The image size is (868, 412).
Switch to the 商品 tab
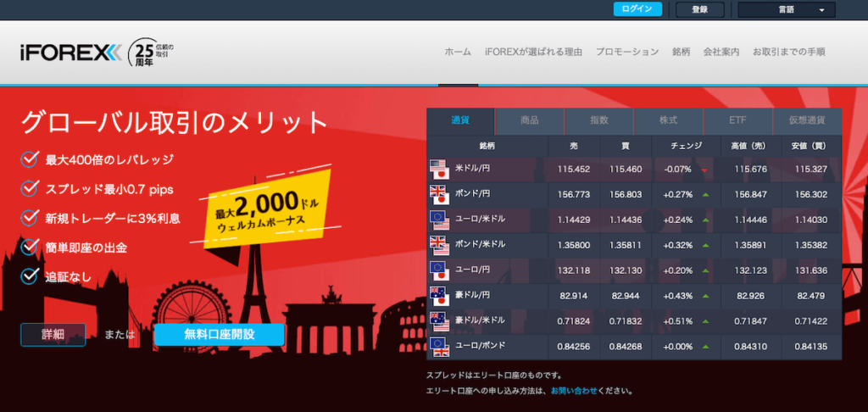(530, 120)
